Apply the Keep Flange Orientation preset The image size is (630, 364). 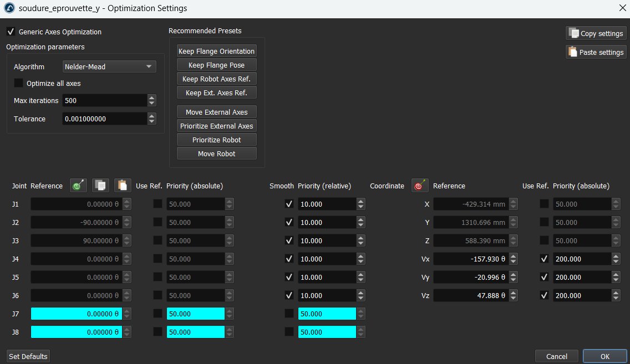pyautogui.click(x=216, y=51)
